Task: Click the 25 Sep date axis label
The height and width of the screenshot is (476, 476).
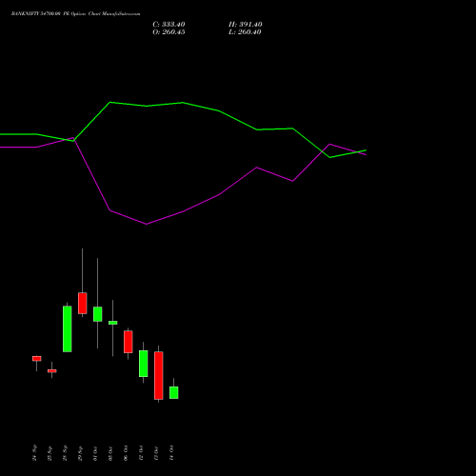Action: tap(50, 453)
